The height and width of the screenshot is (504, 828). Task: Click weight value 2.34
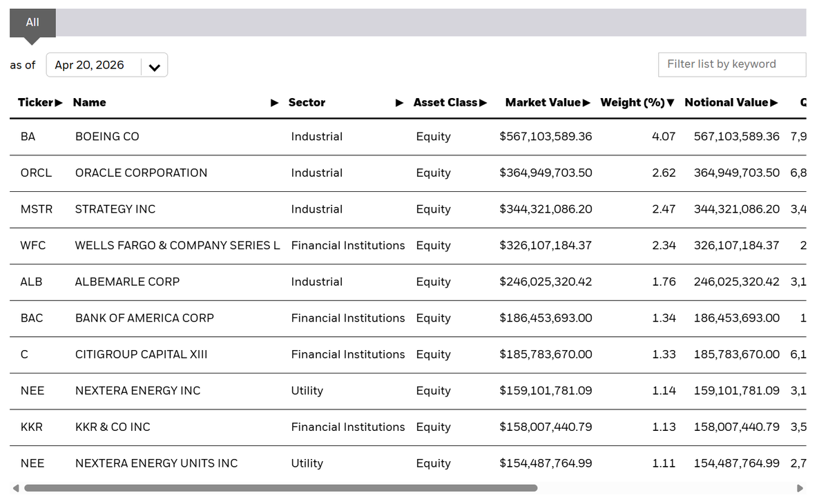click(664, 246)
